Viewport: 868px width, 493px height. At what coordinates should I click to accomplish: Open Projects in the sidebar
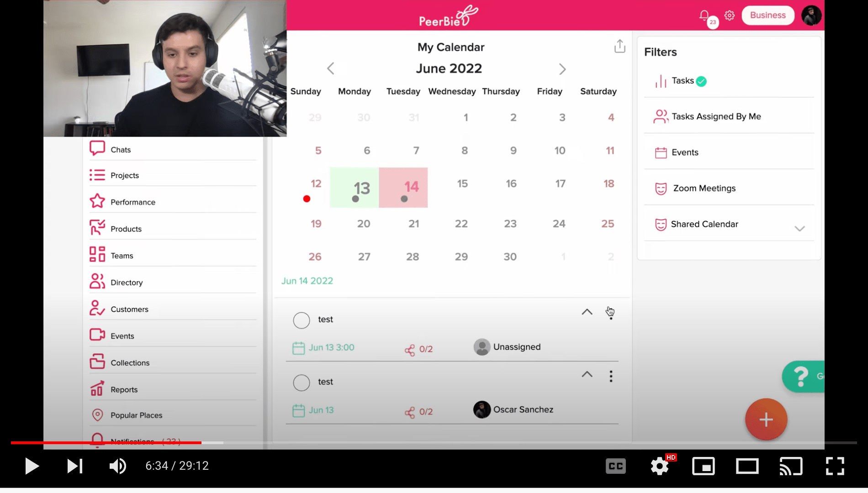[x=124, y=175]
